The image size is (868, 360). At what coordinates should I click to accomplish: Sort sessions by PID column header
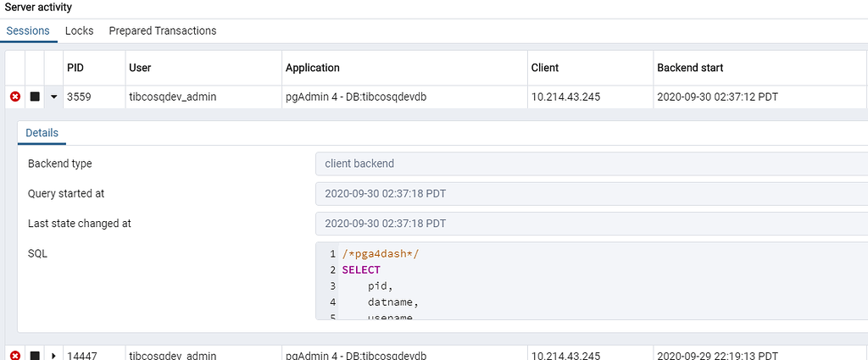point(75,68)
